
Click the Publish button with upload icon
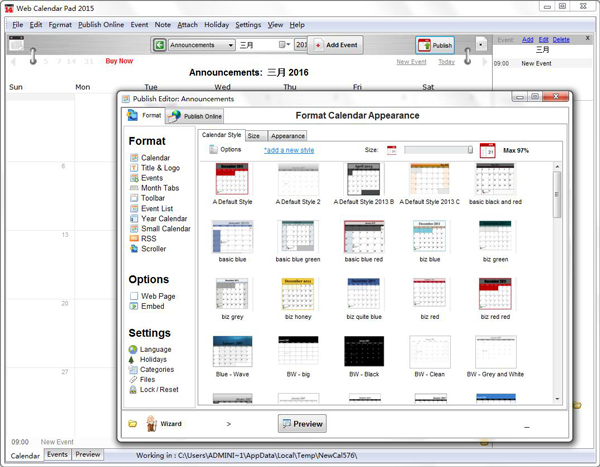(435, 45)
